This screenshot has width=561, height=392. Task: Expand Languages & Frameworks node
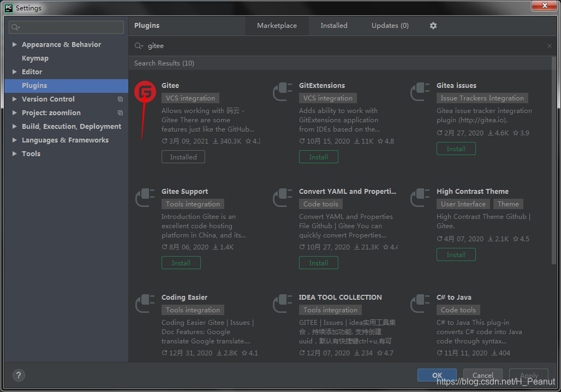[x=14, y=140]
